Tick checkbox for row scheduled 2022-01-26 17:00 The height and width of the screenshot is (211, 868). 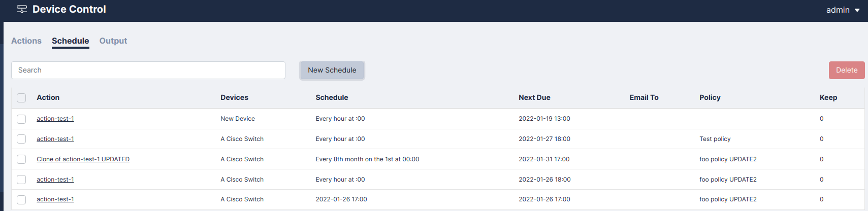tap(21, 199)
